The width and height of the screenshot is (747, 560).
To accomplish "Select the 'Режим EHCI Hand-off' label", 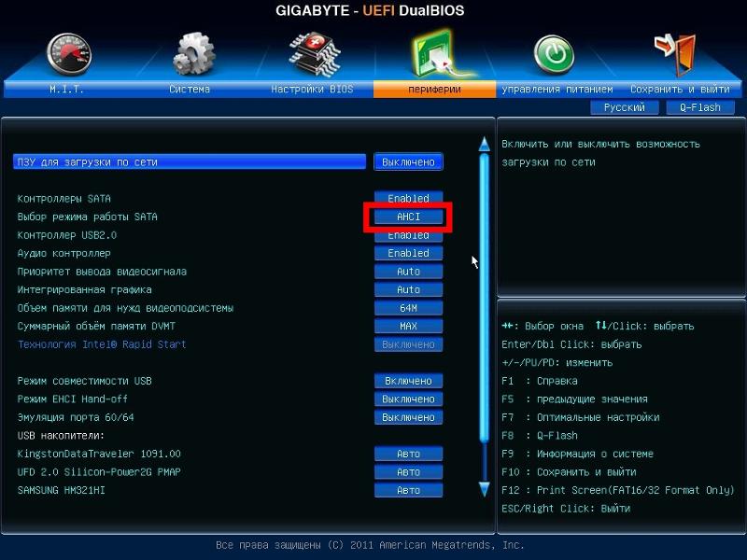I will click(x=73, y=399).
